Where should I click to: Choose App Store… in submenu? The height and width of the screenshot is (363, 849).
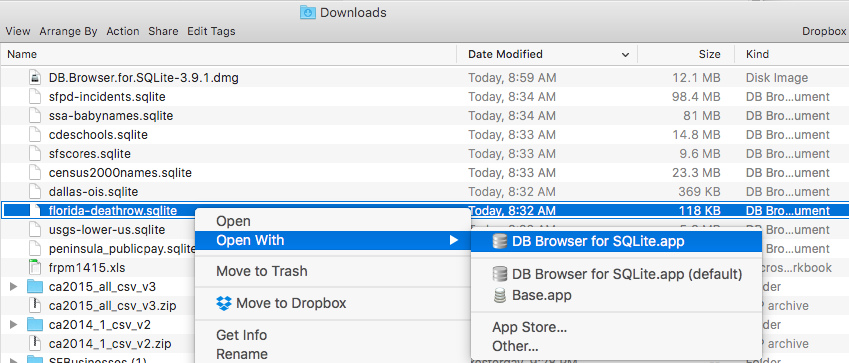point(617,327)
